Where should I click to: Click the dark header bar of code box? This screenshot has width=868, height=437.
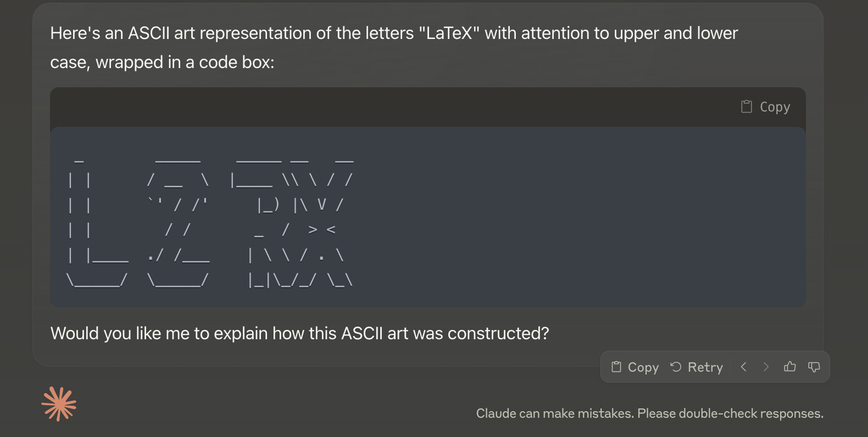(427, 107)
